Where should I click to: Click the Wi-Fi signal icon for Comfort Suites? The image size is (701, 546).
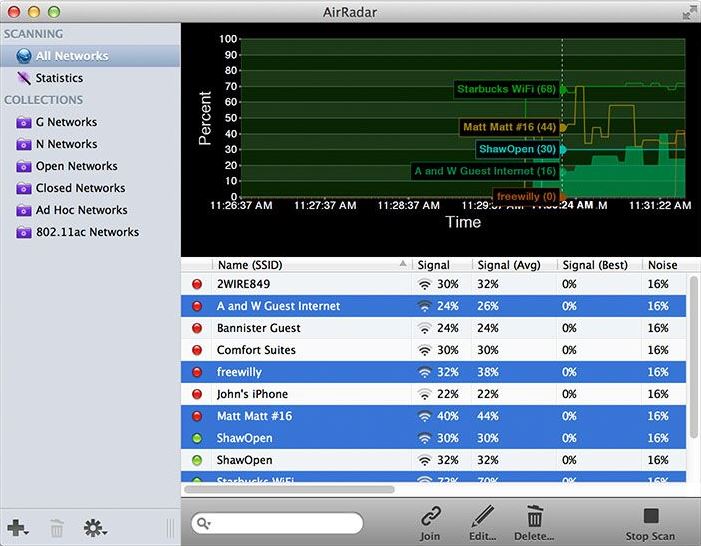(x=424, y=350)
